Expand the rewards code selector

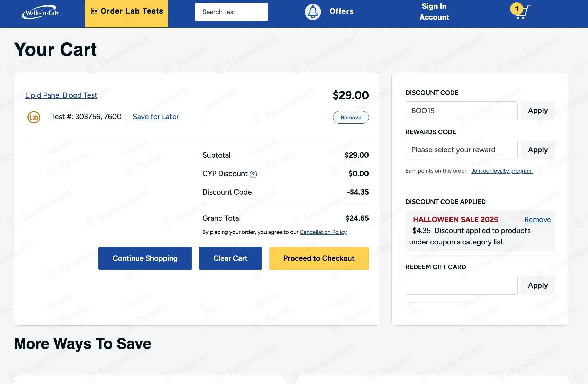coord(461,150)
